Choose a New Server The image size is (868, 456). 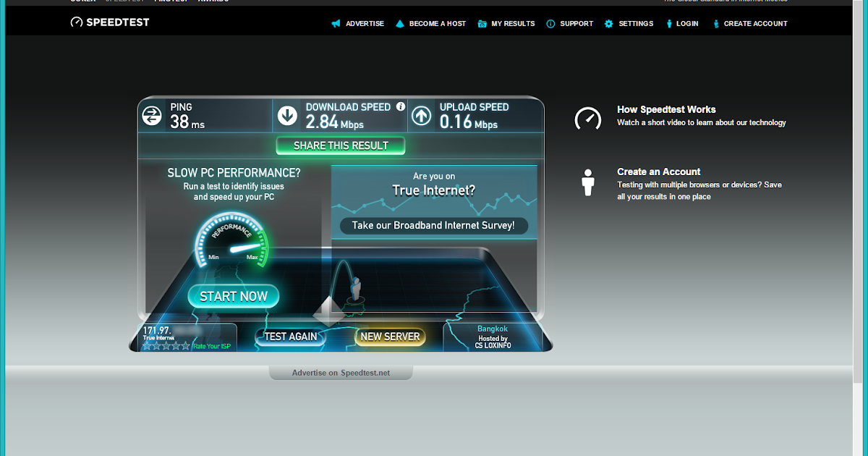pos(390,337)
